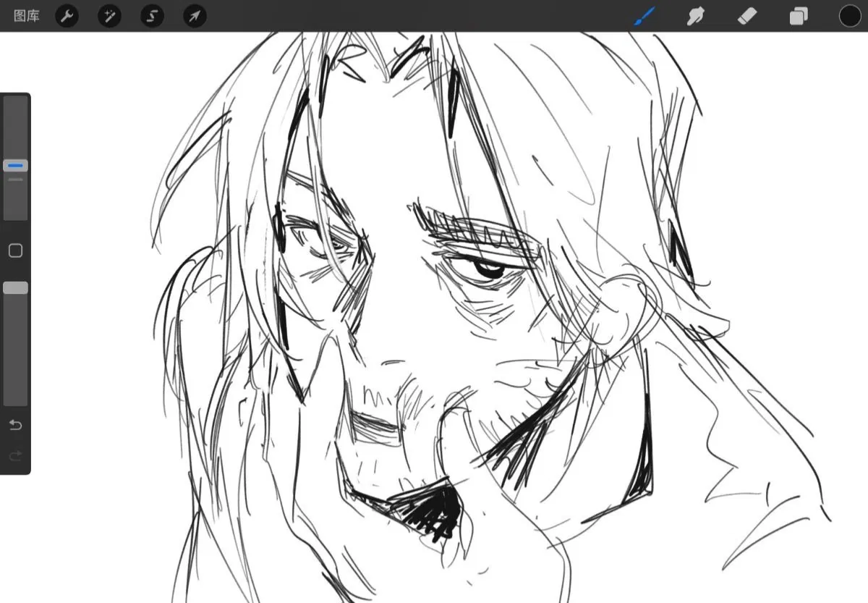Image resolution: width=868 pixels, height=603 pixels.
Task: Open the black color picker
Action: point(850,16)
